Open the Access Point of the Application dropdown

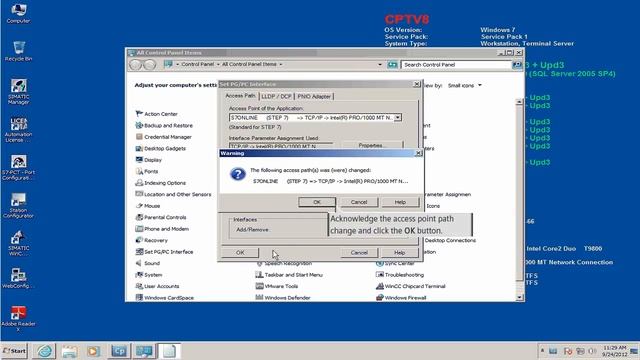pyautogui.click(x=398, y=118)
